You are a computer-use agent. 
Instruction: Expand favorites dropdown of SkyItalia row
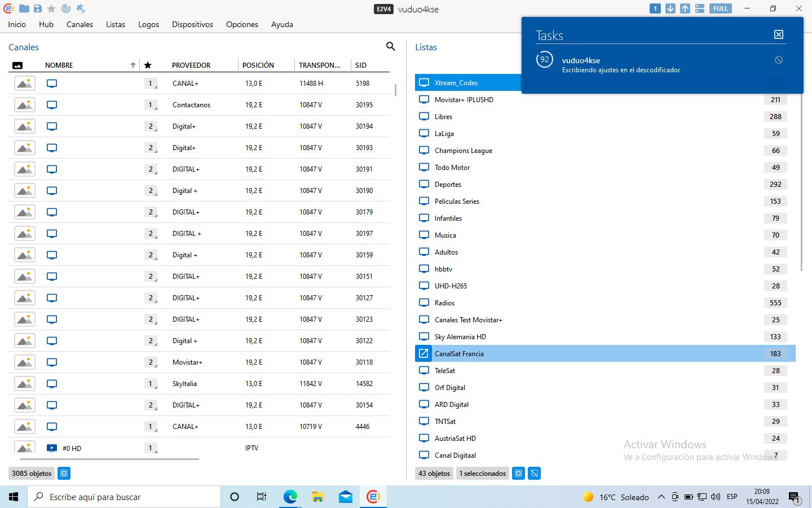pyautogui.click(x=151, y=384)
